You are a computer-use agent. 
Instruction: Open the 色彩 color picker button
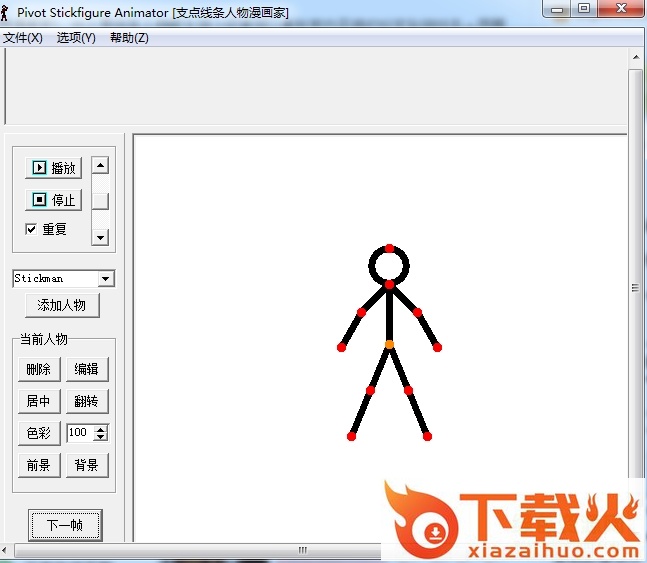pos(39,433)
